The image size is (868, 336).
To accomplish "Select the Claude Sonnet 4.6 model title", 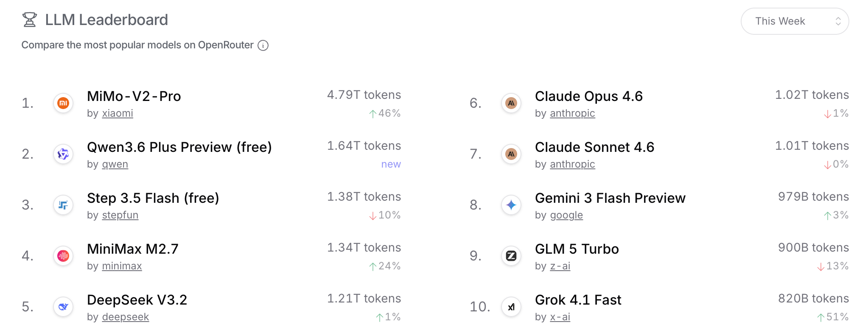I will (x=594, y=147).
